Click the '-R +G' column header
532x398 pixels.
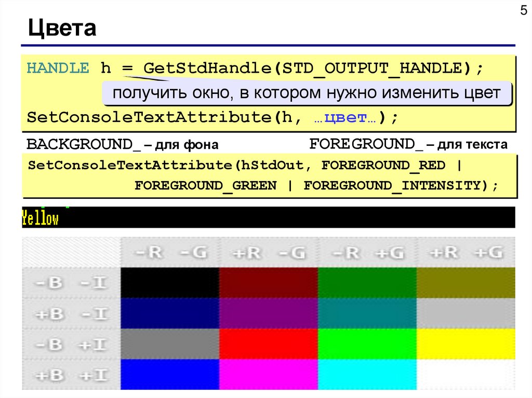click(367, 252)
